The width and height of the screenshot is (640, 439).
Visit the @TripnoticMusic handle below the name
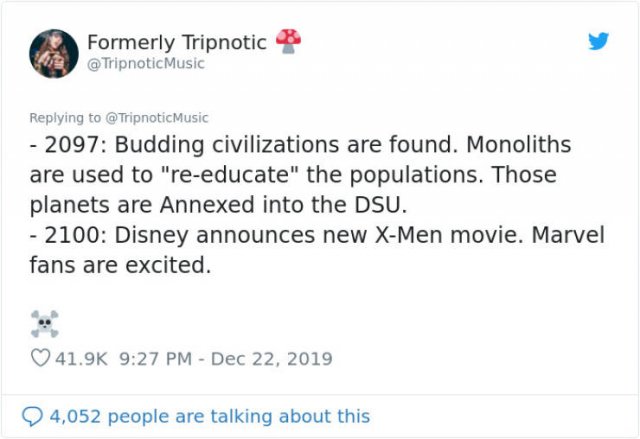click(146, 63)
